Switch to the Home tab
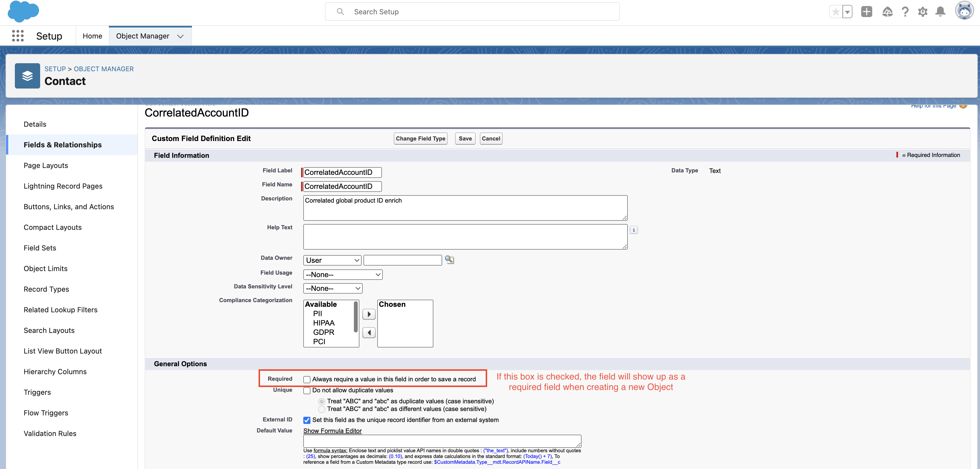 pyautogui.click(x=92, y=36)
